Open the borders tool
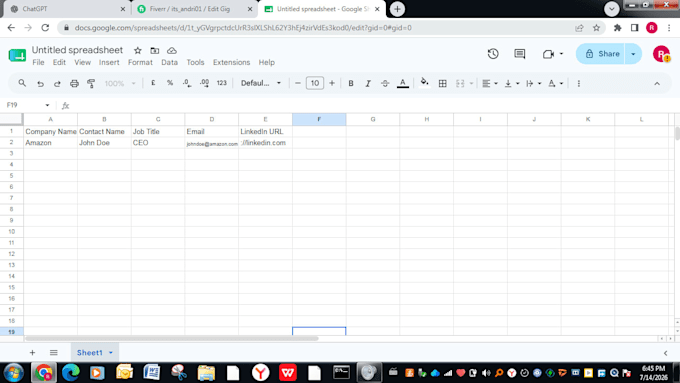This screenshot has height=383, width=680. coord(442,83)
